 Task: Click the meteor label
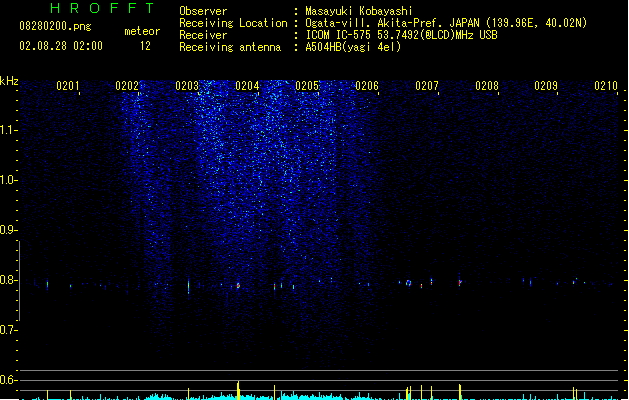142,31
